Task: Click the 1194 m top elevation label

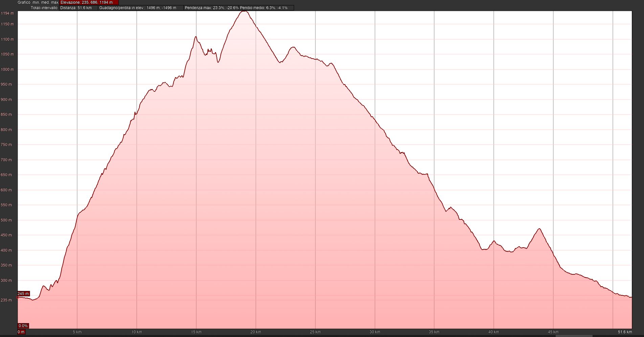Action: click(7, 13)
